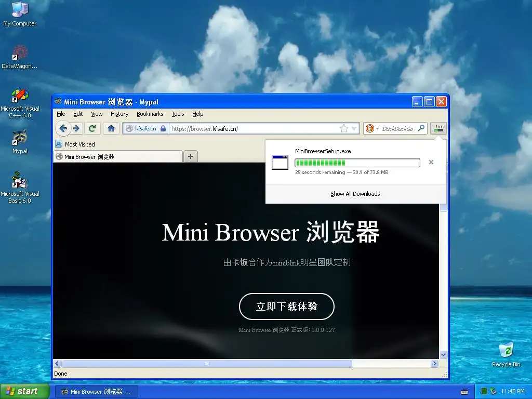This screenshot has width=532, height=399.
Task: Open the Bookmarks menu
Action: click(150, 114)
